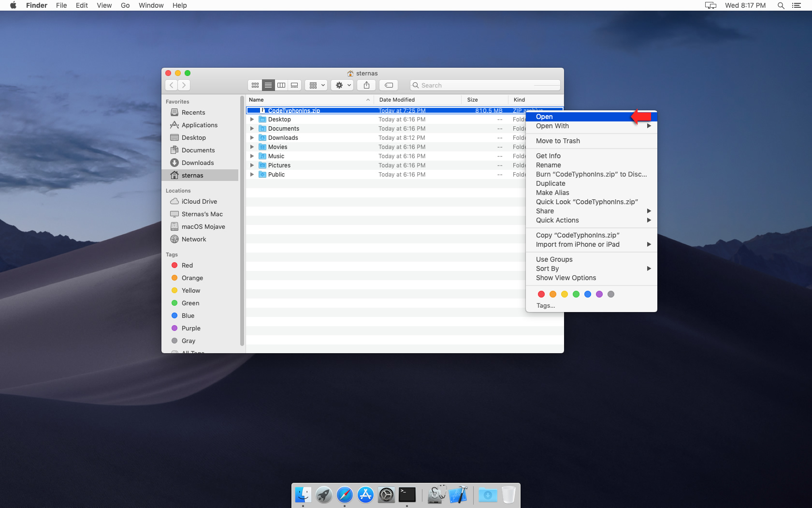Choose Quick Look "CodeTyphonIns.zip"
Screen dimensions: 812x508
[x=591, y=202]
